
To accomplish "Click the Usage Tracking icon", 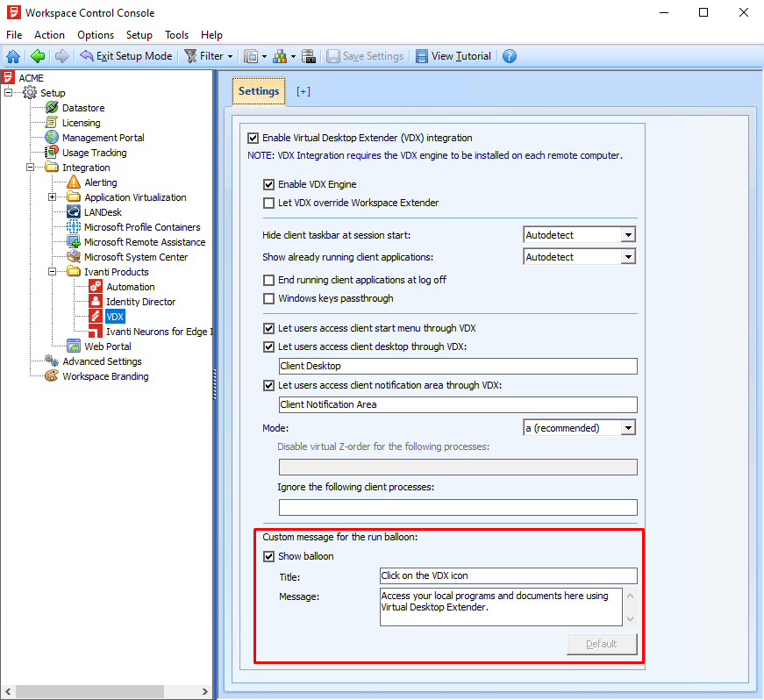I will point(52,153).
